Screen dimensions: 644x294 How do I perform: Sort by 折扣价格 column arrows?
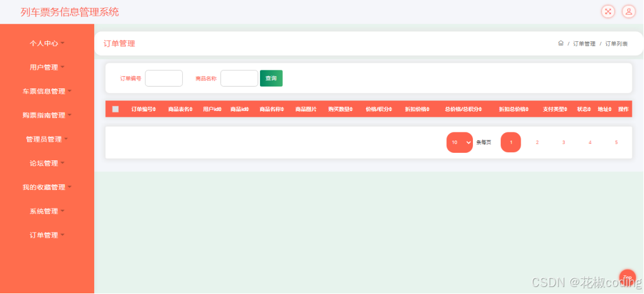coord(428,109)
